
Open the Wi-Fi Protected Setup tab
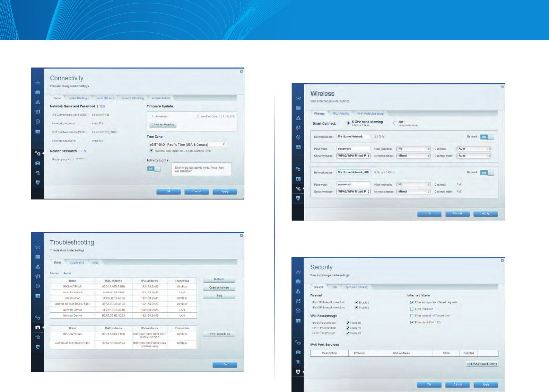pyautogui.click(x=370, y=114)
